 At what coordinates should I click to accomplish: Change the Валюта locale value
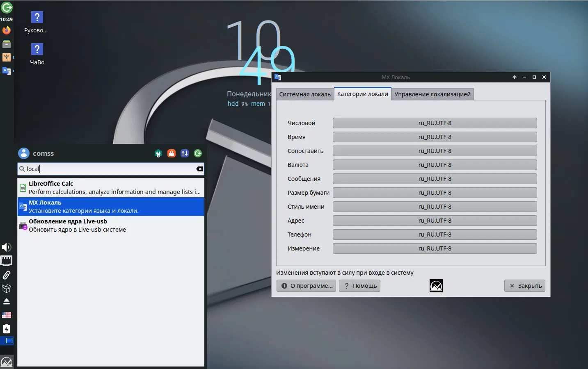(x=435, y=165)
